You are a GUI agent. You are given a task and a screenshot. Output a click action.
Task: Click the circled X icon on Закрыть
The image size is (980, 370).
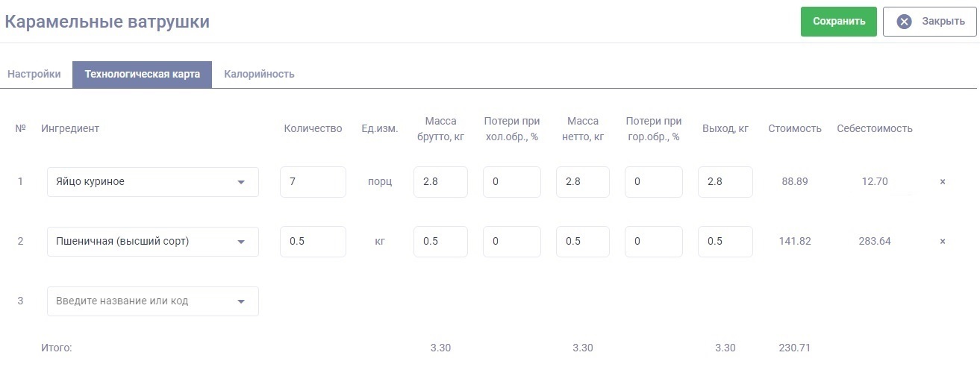[x=904, y=22]
